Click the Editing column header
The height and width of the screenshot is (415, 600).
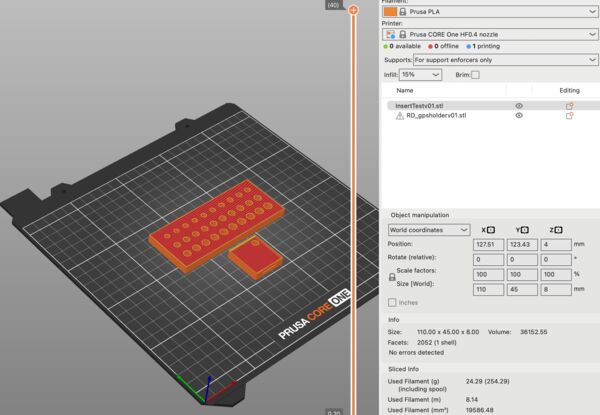(569, 91)
